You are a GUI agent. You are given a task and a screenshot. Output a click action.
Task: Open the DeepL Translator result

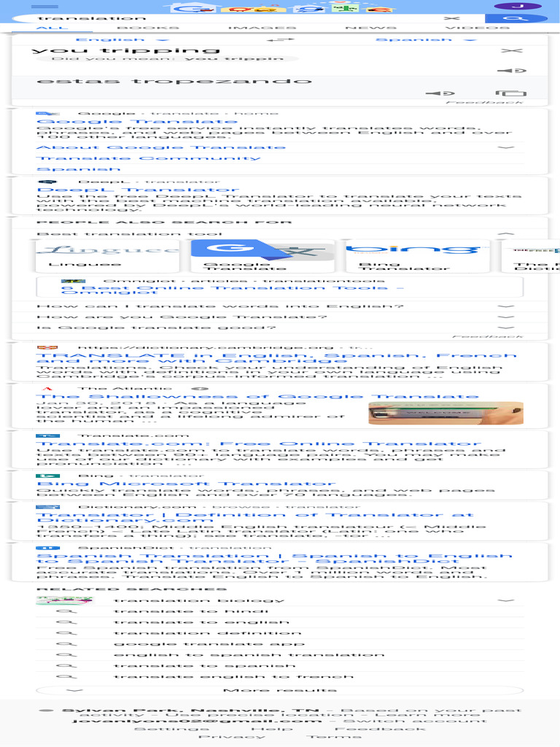click(x=138, y=190)
